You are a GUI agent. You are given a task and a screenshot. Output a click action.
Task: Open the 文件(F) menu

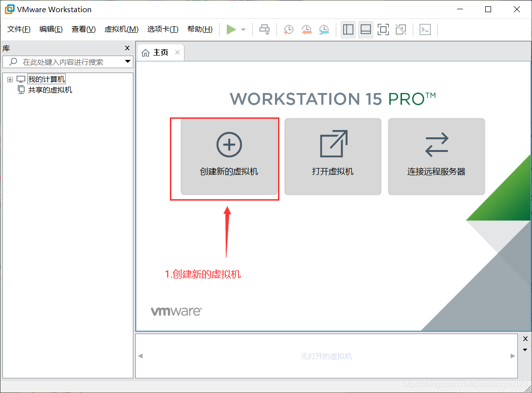18,29
